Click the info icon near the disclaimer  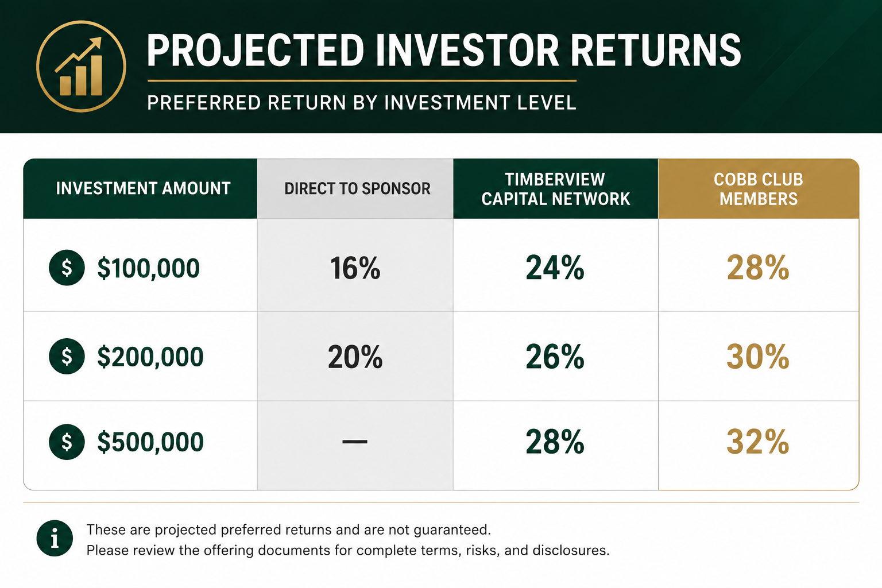[x=55, y=539]
